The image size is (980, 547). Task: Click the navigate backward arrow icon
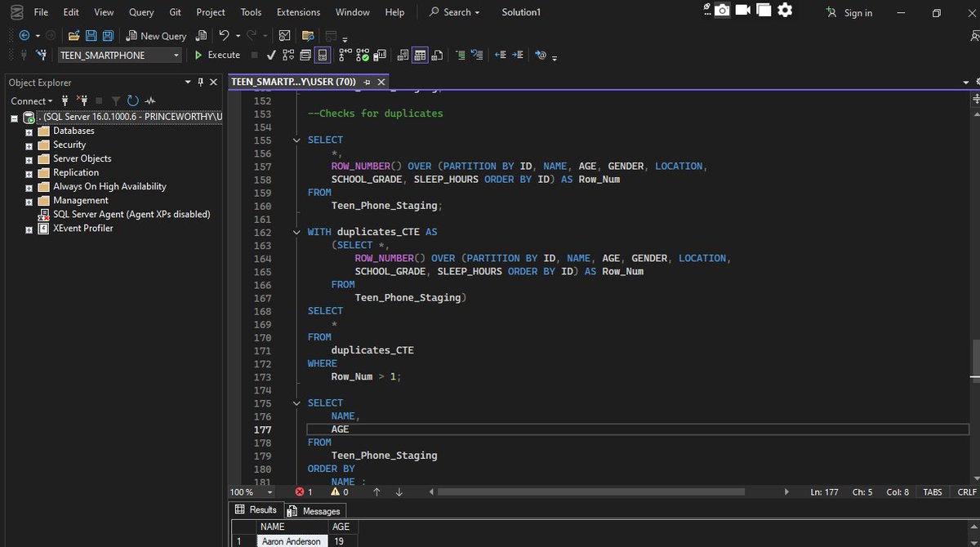(x=24, y=36)
